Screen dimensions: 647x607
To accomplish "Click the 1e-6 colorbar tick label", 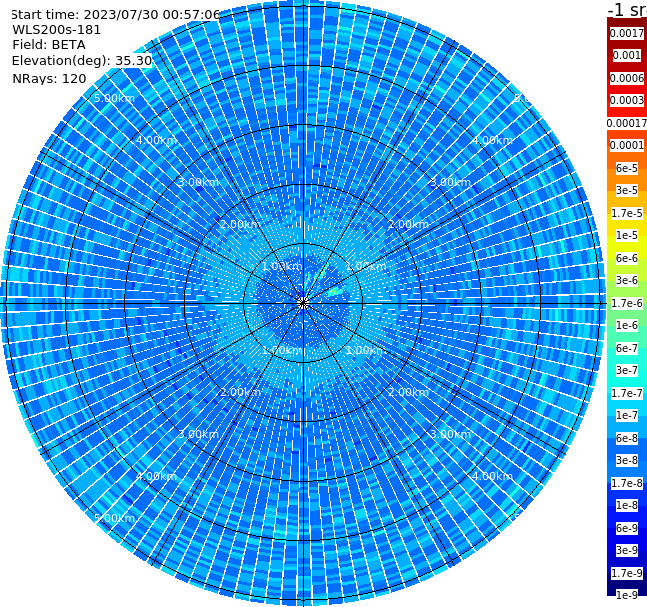I will point(627,325).
